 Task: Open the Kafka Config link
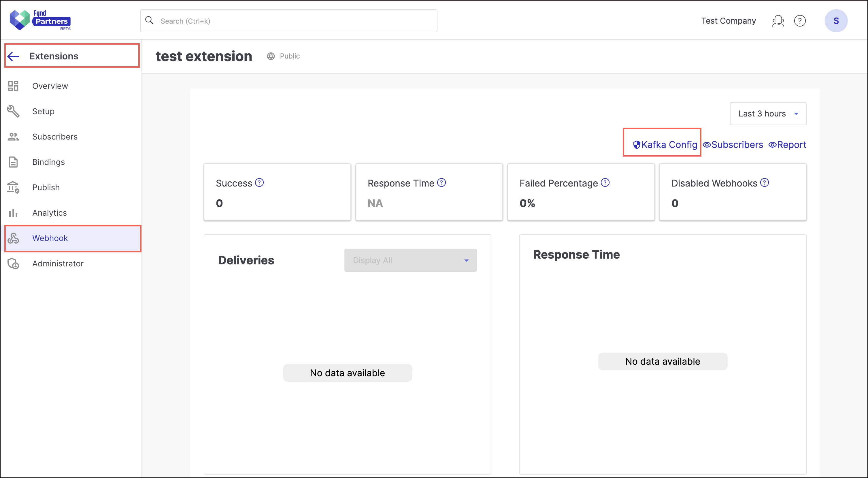coord(665,145)
